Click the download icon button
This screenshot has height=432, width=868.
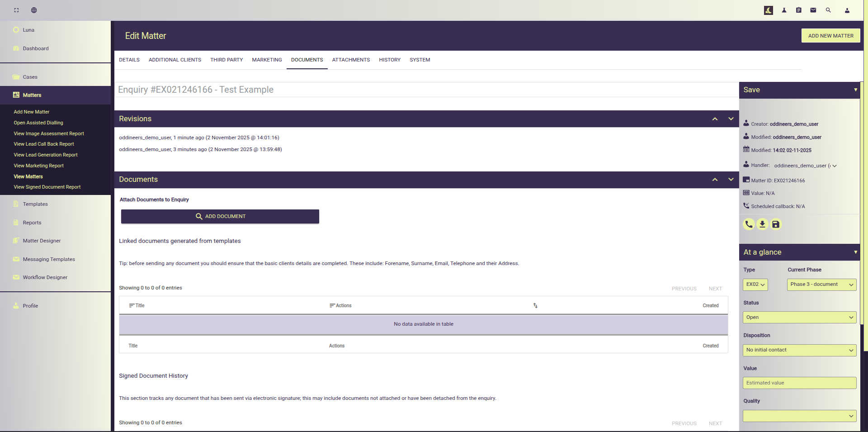pos(762,224)
